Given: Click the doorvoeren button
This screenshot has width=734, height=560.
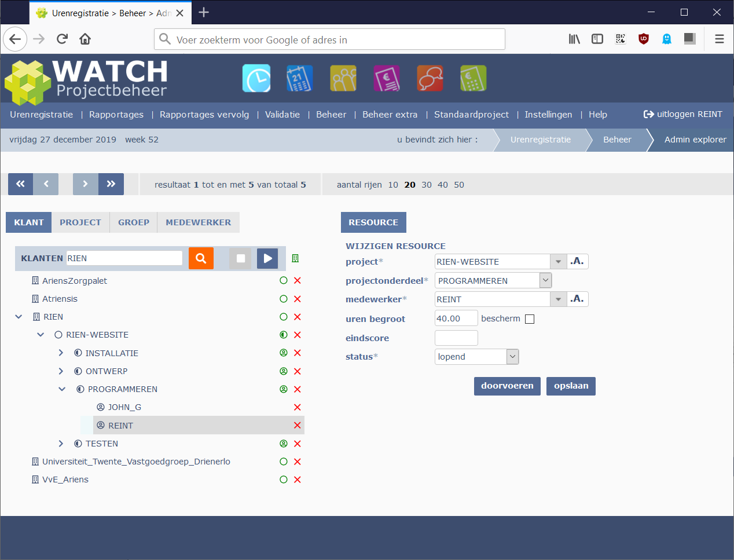Looking at the screenshot, I should pos(507,386).
